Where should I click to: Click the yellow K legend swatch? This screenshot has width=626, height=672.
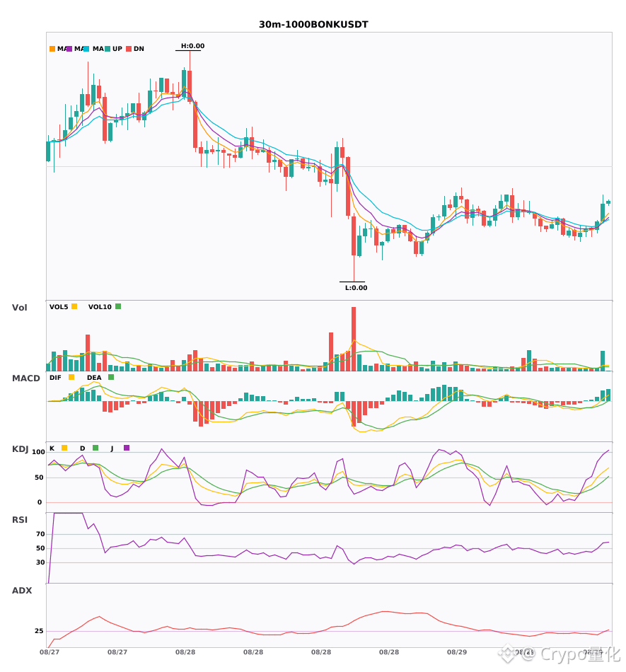point(64,448)
